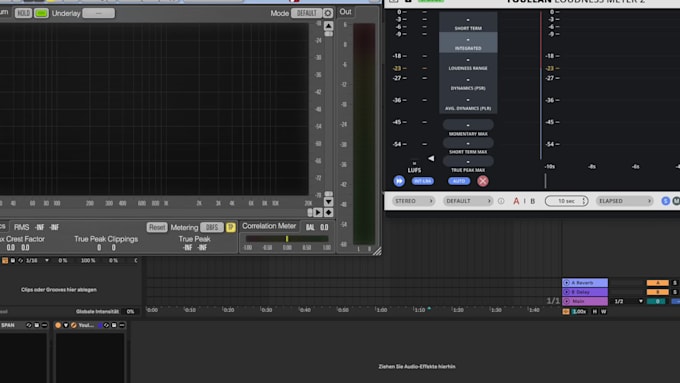Click the 10 sec time window stepper
Screen dimensions: 680x383
pyautogui.click(x=566, y=201)
